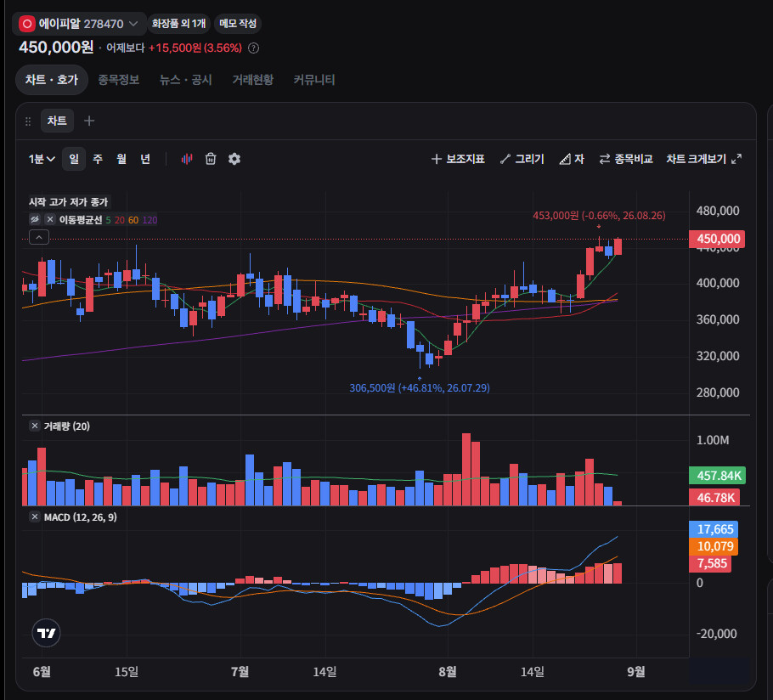Click the drag handle beside 차트 tab
The width and height of the screenshot is (773, 700).
[28, 121]
